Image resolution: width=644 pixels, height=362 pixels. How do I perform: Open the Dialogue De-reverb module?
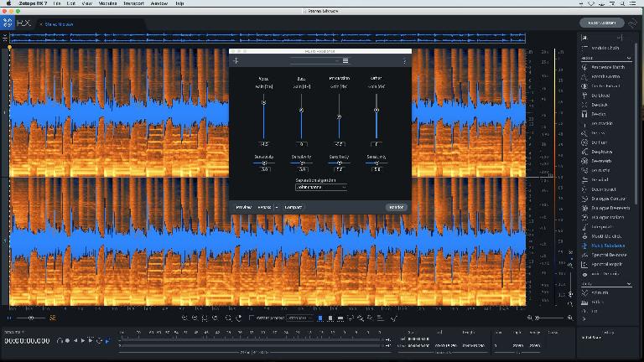605,208
